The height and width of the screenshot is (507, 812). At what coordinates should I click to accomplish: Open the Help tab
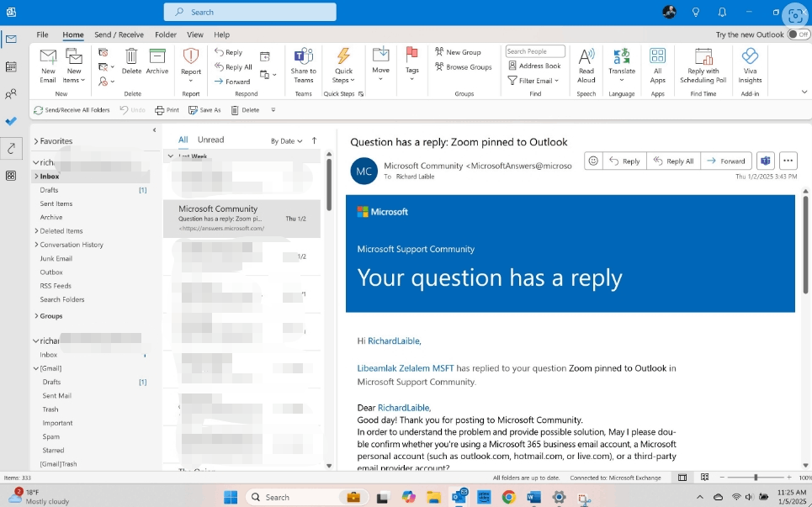point(221,34)
